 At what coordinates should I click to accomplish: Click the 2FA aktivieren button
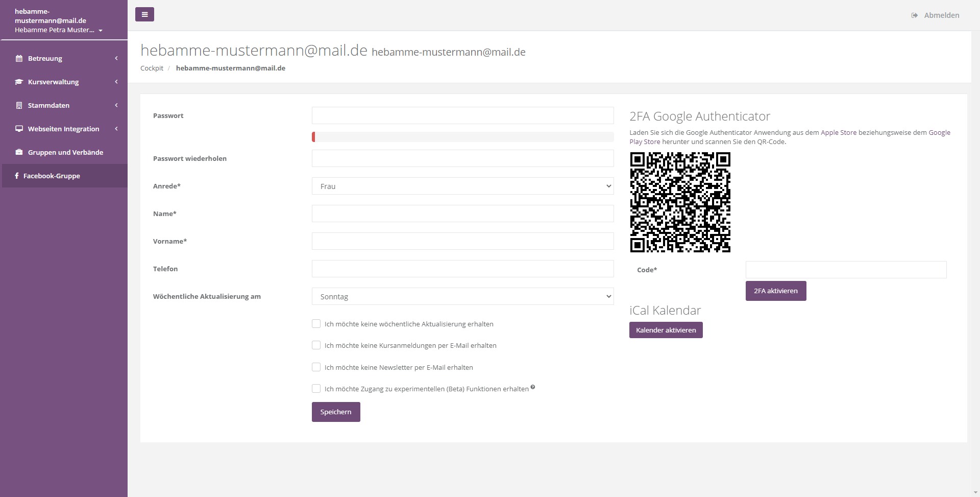[775, 291]
